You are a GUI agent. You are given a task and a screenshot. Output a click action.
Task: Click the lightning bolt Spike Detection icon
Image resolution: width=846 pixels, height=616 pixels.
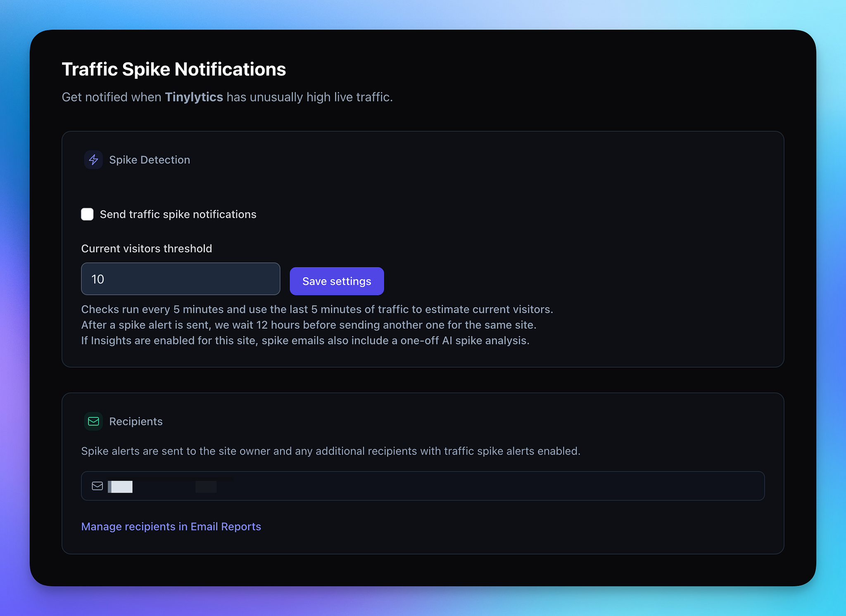pyautogui.click(x=93, y=160)
